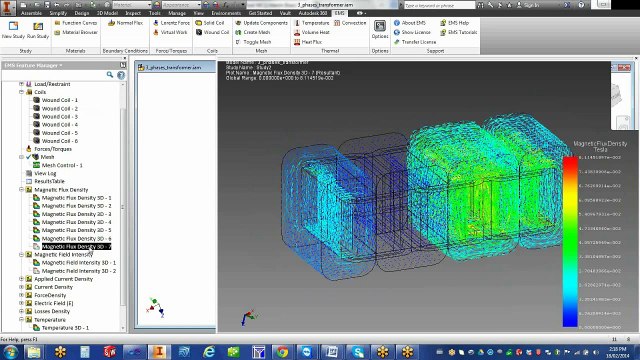Select Magnetic Field Intensity 3D - 1
The image size is (640, 360).
[79, 263]
